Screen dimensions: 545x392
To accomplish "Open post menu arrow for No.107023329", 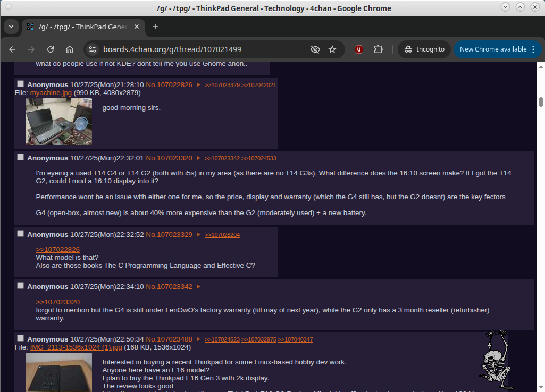I will tap(198, 234).
